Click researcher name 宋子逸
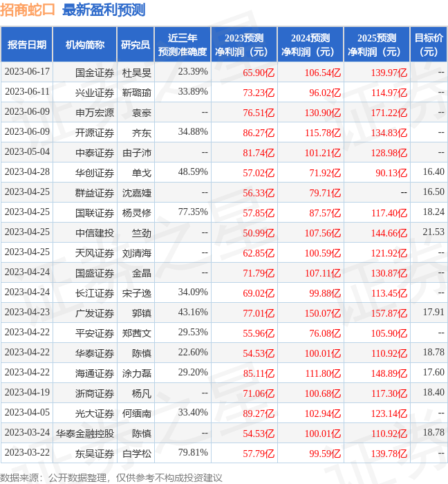Viewport: 448px width, 484px height. pyautogui.click(x=137, y=294)
